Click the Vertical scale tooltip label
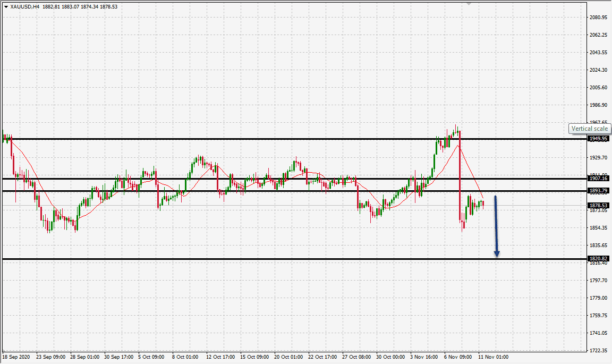612x364 pixels. coord(589,129)
